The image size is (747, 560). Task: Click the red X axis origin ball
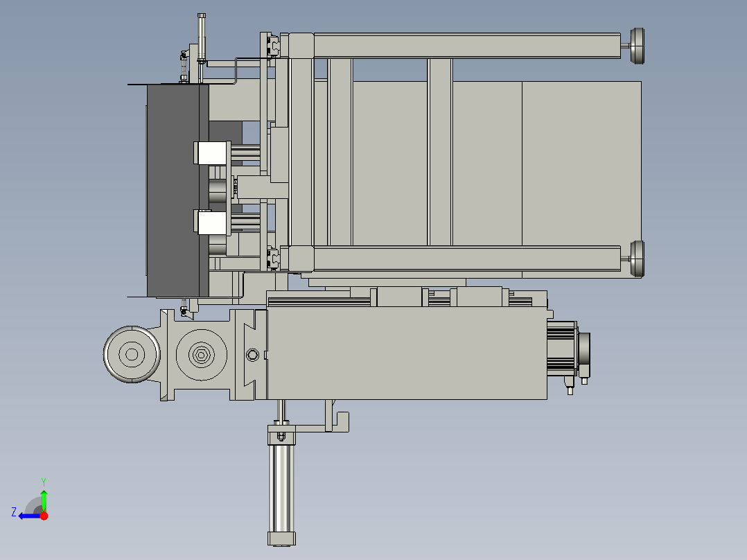click(44, 516)
